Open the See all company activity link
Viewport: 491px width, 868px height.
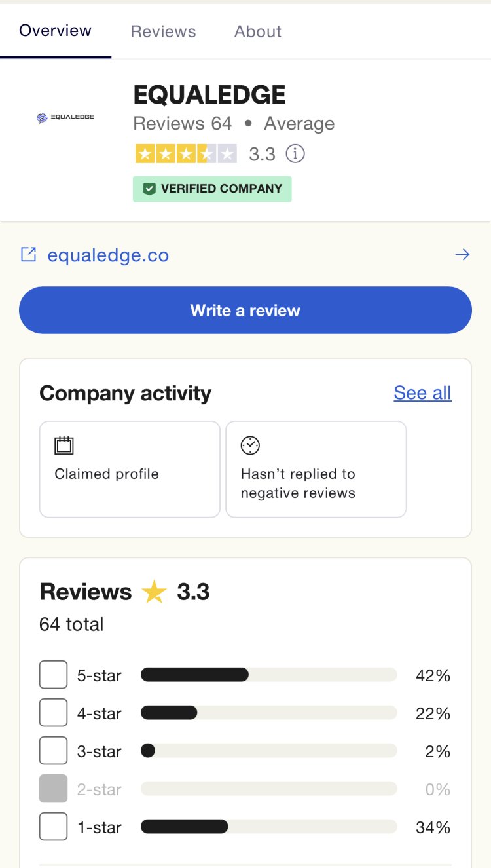[x=422, y=393]
